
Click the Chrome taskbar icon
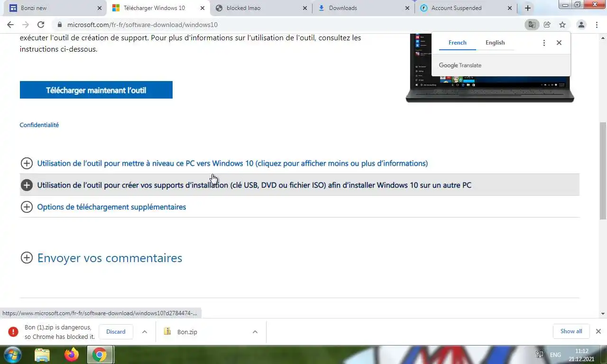pyautogui.click(x=100, y=355)
